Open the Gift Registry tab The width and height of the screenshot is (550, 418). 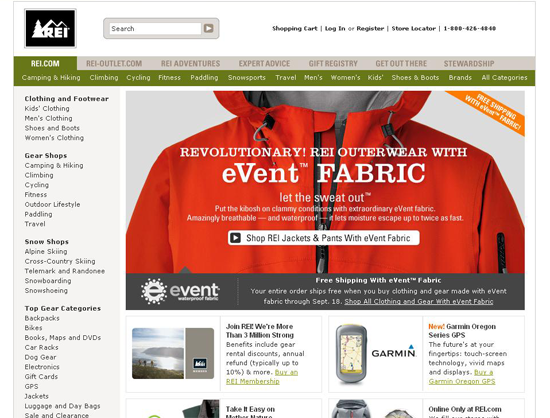(x=333, y=63)
